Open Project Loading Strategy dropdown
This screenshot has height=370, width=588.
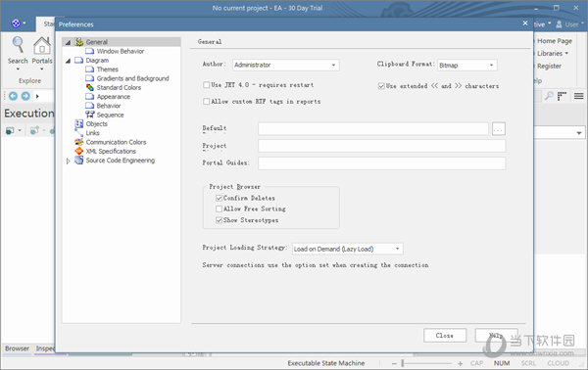(x=398, y=249)
